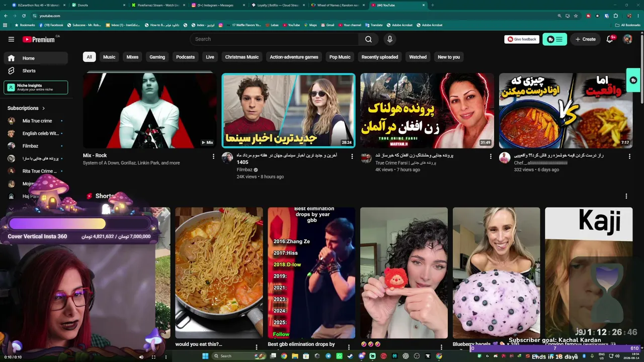644x362 pixels.
Task: Bookmark this page with the star icon
Action: point(576,16)
